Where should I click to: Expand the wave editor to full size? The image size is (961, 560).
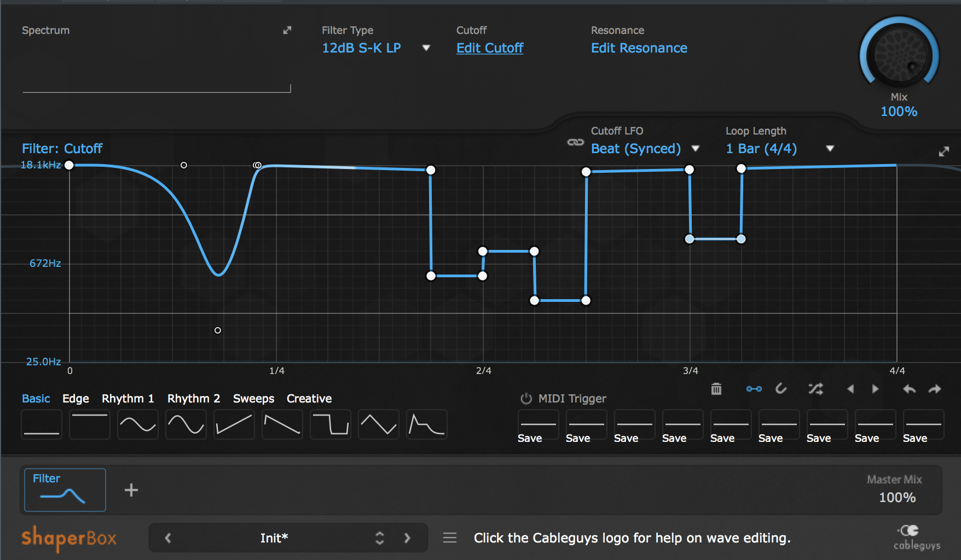pyautogui.click(x=944, y=151)
